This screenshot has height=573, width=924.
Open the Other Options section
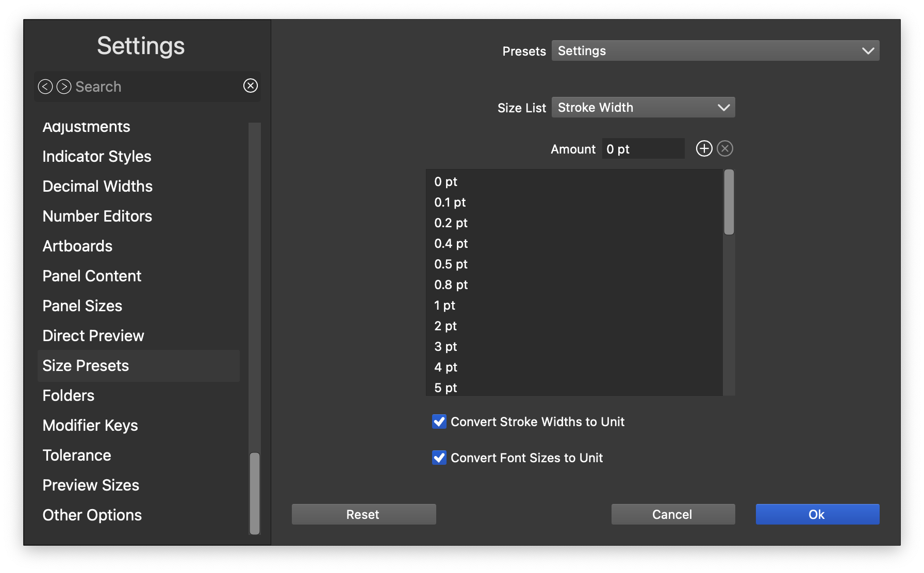pyautogui.click(x=92, y=515)
